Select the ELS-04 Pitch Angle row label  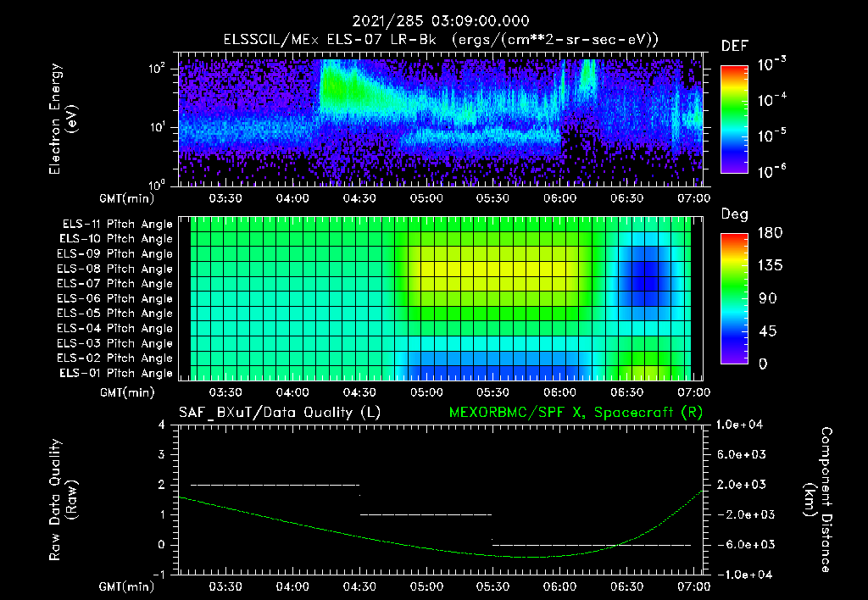[x=115, y=329]
